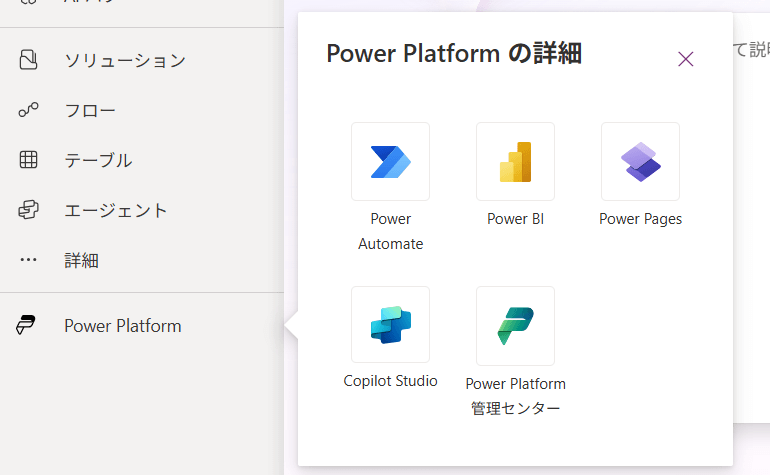Open the エージェント label in the sidebar
Viewport: 770px width, 475px height.
click(x=116, y=210)
